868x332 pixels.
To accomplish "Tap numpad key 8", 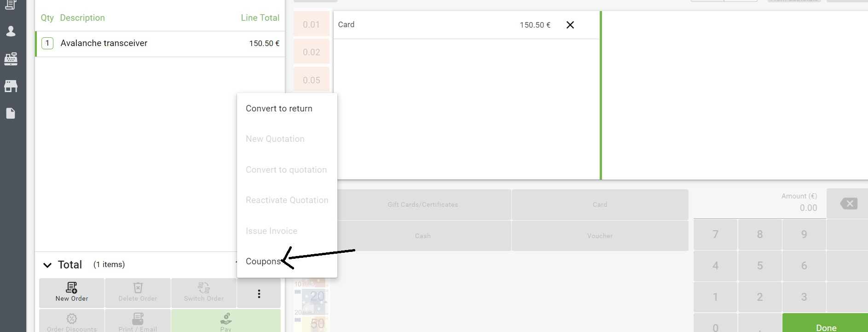I will [x=760, y=234].
